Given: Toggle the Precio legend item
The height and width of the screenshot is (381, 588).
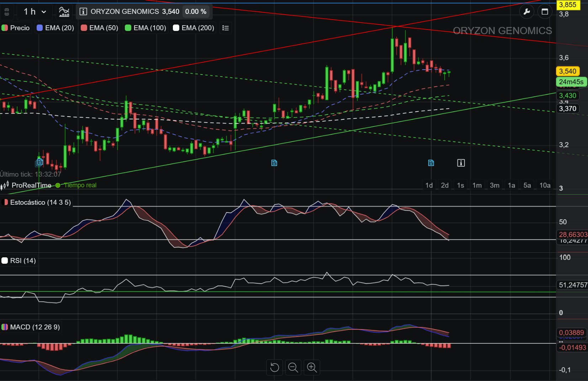Looking at the screenshot, I should 16,28.
